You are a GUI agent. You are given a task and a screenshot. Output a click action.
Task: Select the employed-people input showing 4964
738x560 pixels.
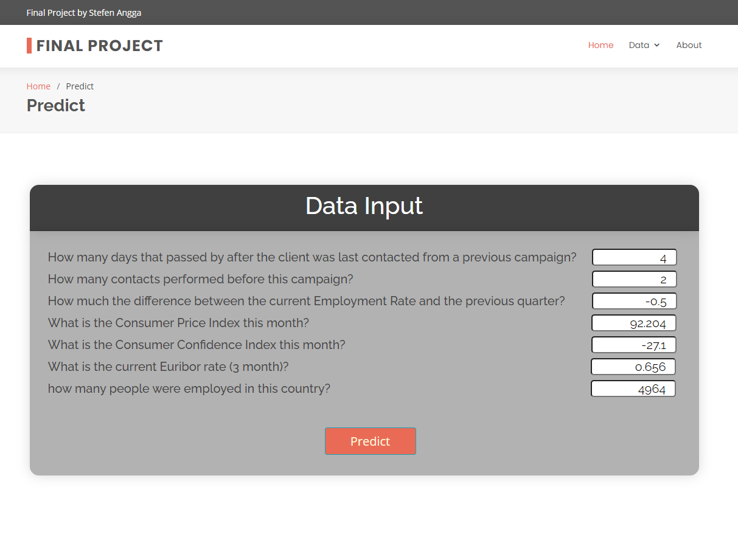click(633, 389)
